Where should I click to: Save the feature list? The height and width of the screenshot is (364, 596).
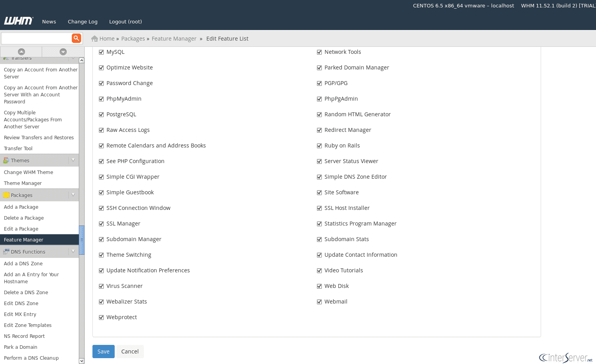[103, 352]
